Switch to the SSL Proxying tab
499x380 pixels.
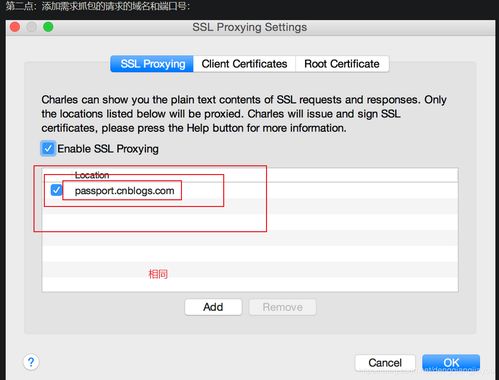point(152,64)
